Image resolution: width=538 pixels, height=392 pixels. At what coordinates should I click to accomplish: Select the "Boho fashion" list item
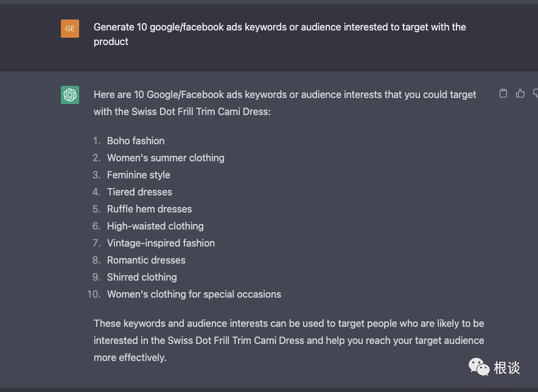point(136,141)
